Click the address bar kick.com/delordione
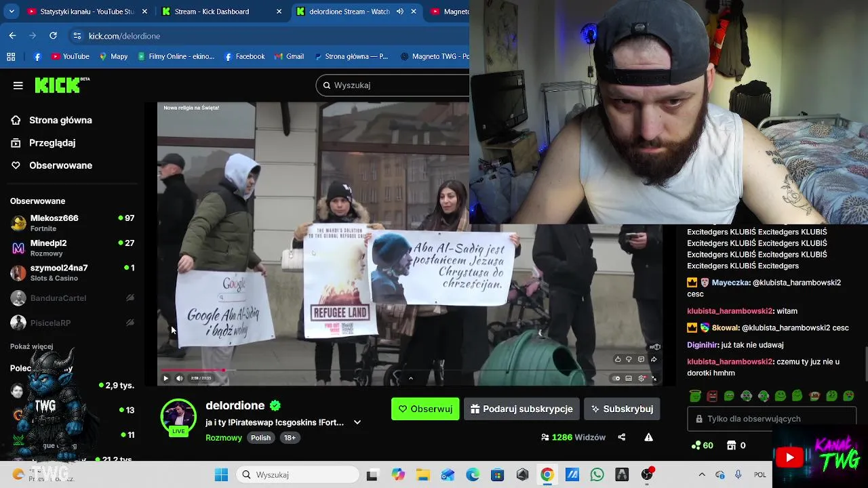Viewport: 868px width, 488px height. (124, 36)
